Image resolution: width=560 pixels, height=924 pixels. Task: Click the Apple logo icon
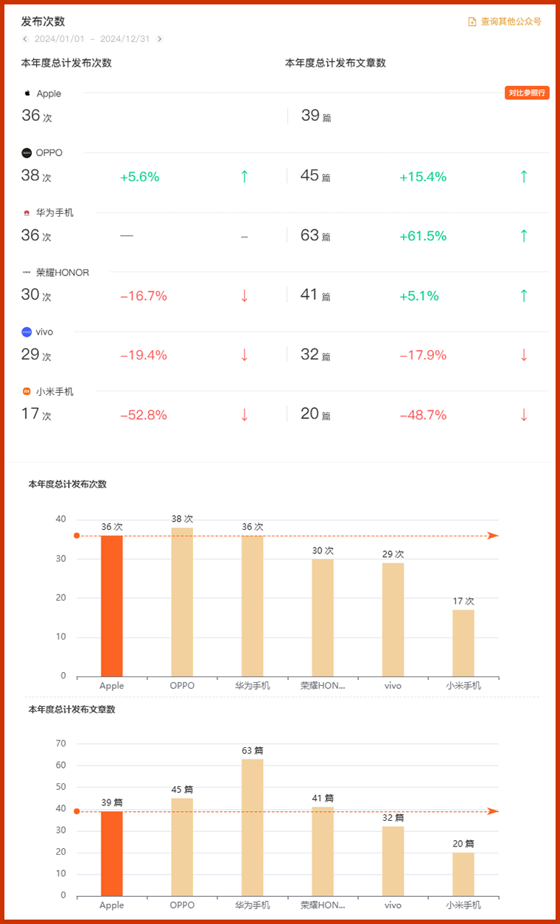pos(27,94)
